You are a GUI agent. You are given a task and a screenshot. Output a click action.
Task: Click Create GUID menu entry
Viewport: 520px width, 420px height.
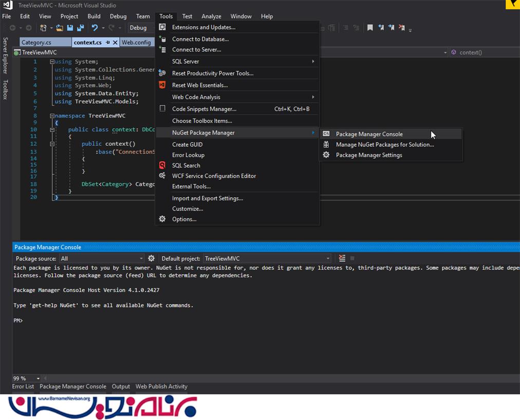[x=237, y=144]
